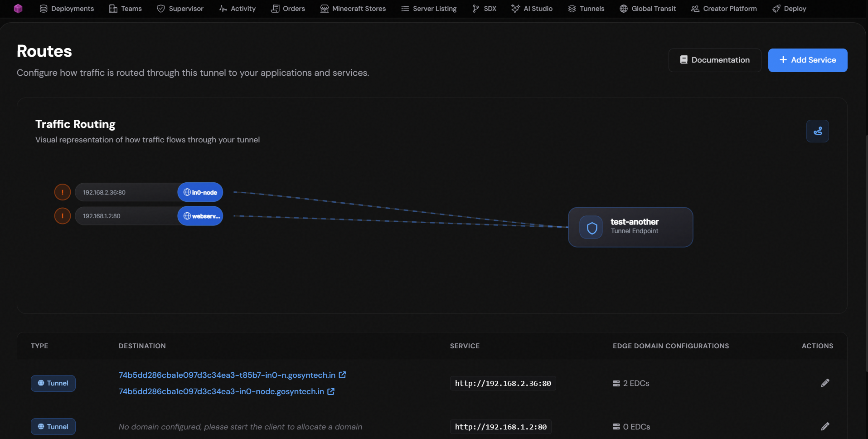Click the Routes page heading
Screen dimensions: 868x439
[x=44, y=51]
